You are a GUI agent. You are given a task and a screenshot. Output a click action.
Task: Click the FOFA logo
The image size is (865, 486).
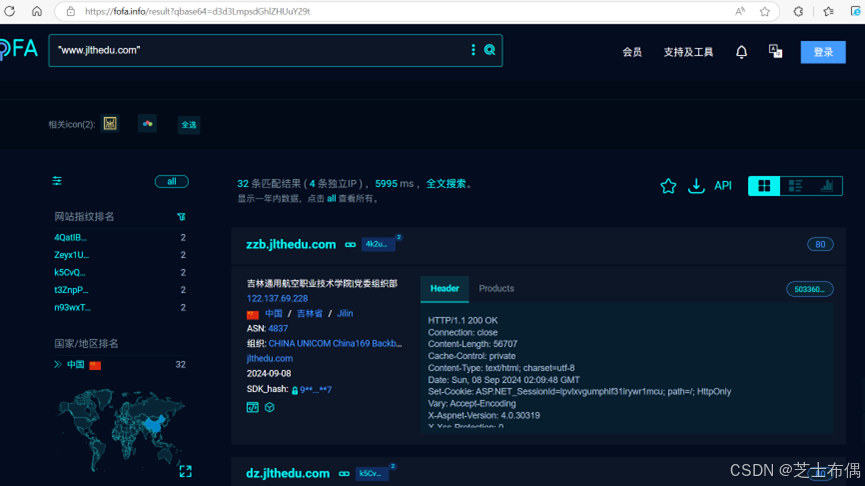19,50
